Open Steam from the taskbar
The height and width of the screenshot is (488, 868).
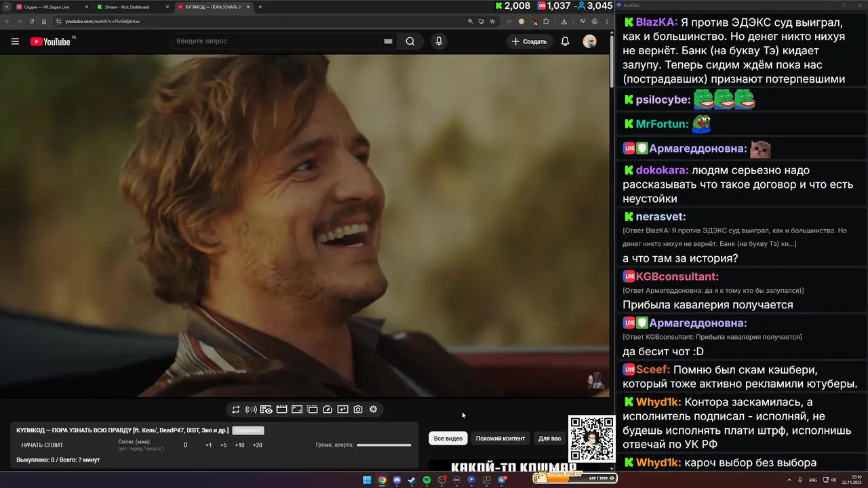pyautogui.click(x=412, y=480)
